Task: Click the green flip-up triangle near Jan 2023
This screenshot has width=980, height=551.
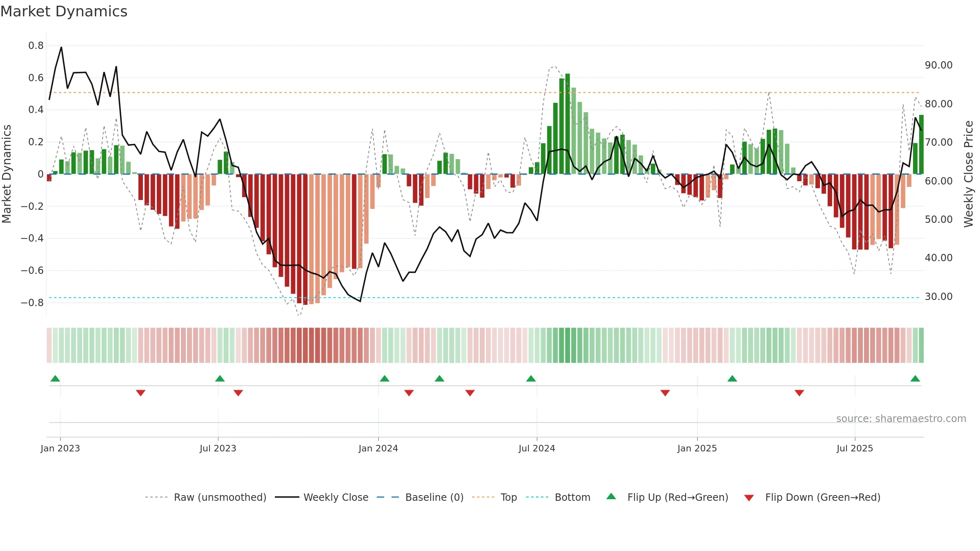Action: coord(55,378)
